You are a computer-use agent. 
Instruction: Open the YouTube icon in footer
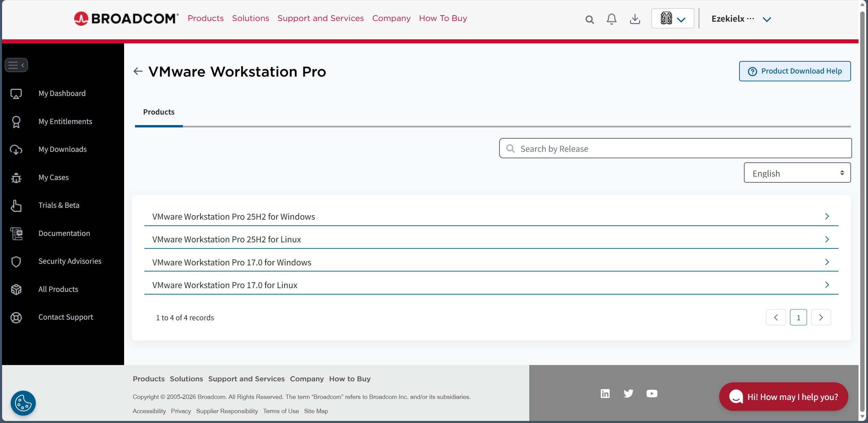click(x=652, y=394)
